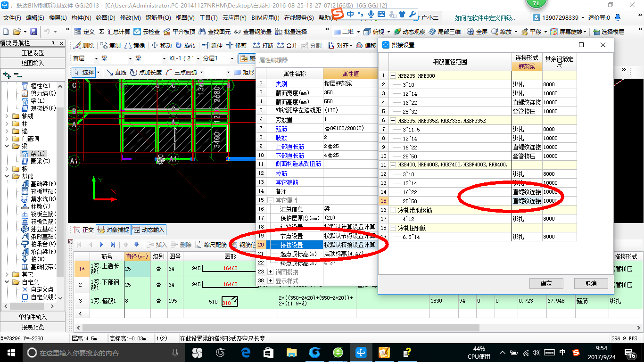Open Windows Start menu
Image resolution: width=644 pixels, height=362 pixels.
click(x=11, y=353)
